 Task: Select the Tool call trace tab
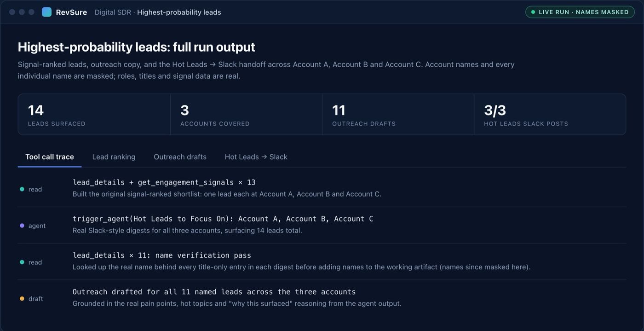click(x=50, y=157)
